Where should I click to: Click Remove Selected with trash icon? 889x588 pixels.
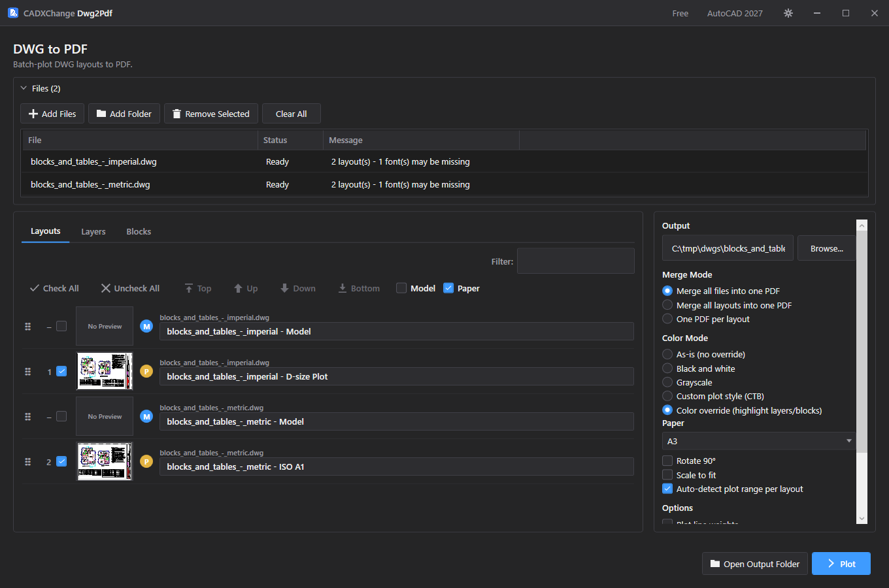coord(211,114)
